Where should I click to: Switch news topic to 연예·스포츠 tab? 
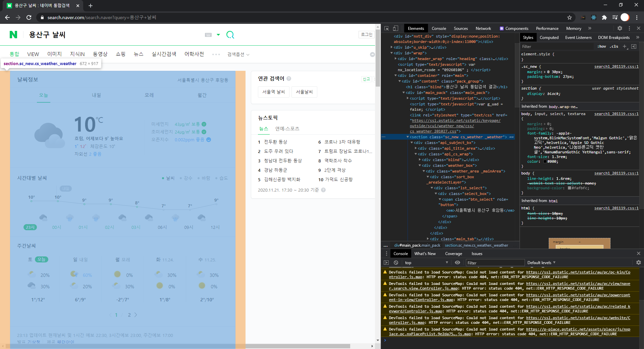(287, 129)
